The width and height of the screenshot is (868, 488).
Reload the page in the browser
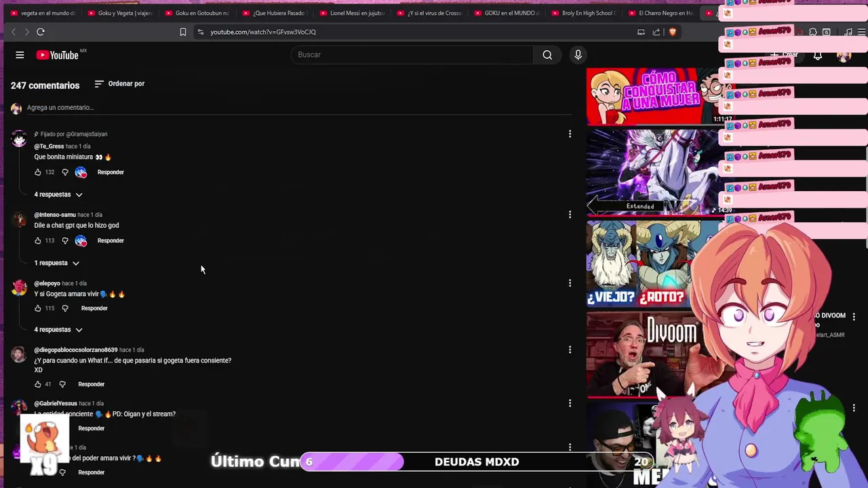(x=41, y=32)
